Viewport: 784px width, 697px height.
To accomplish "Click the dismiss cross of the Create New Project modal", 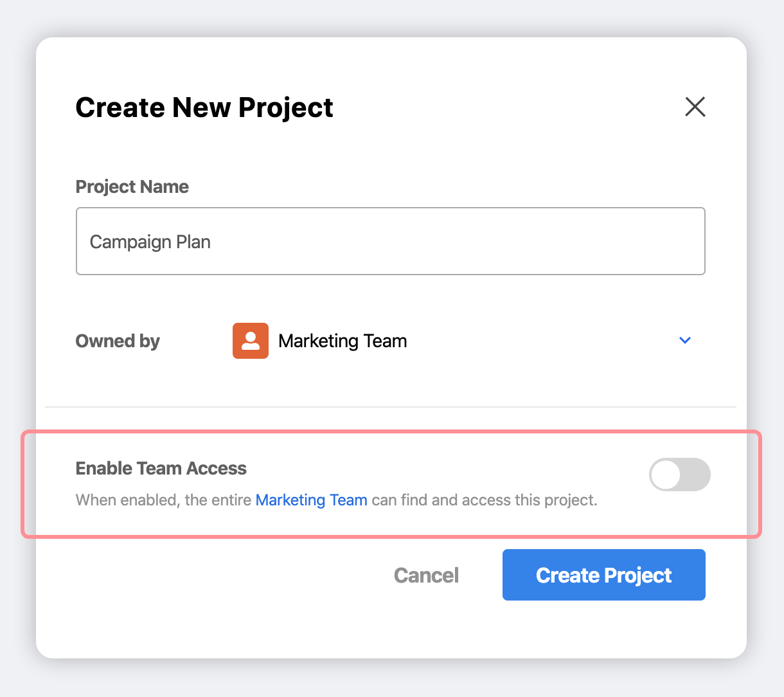I will (x=695, y=107).
